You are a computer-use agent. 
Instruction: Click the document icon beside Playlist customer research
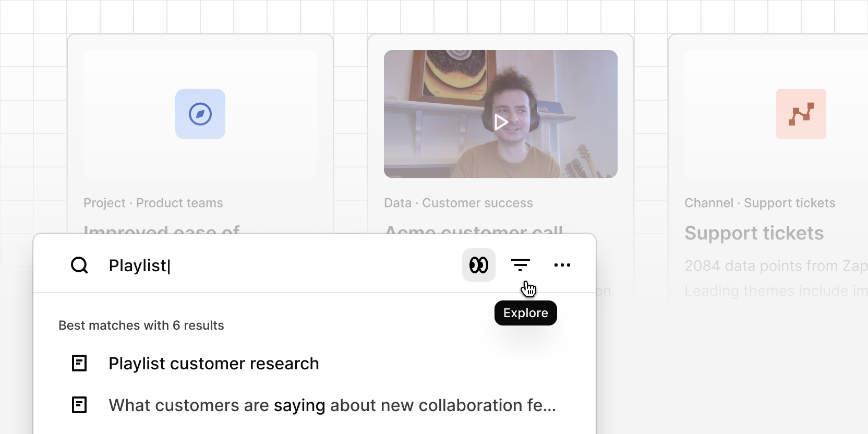click(x=79, y=364)
